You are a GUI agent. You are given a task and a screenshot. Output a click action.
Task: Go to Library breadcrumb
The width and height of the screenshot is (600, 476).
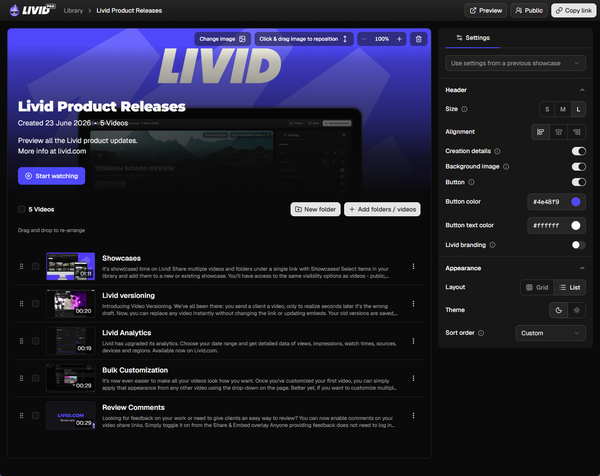click(x=73, y=10)
